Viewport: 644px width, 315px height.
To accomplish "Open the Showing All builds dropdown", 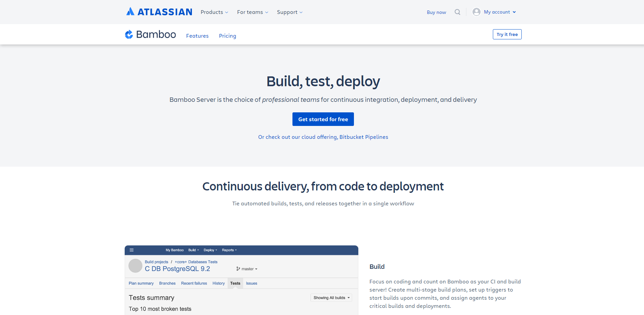I will [331, 298].
